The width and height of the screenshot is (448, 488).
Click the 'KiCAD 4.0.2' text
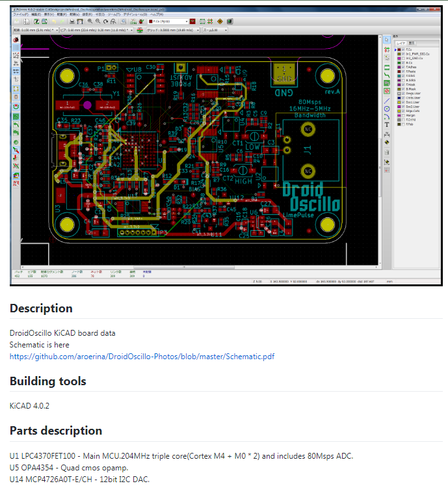29,406
